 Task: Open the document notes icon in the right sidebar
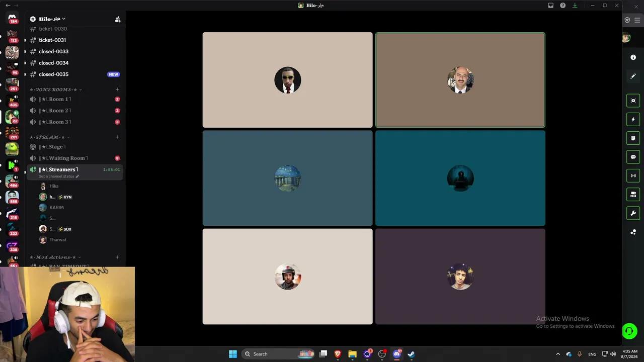[x=633, y=138]
